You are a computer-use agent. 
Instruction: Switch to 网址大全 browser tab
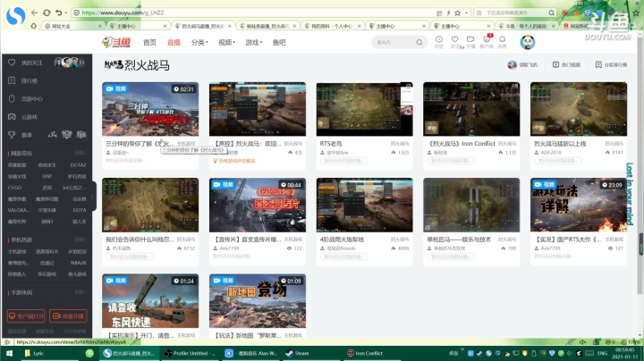tap(72, 26)
